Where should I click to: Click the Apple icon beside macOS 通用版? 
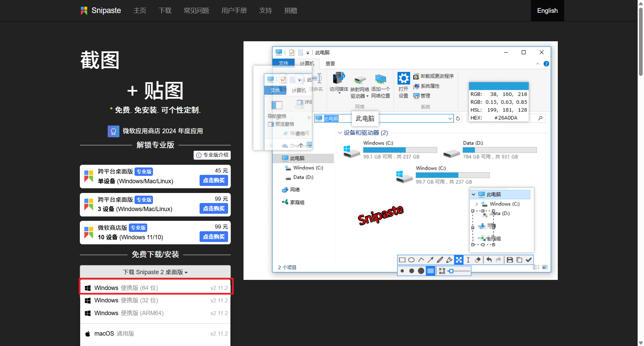tap(88, 334)
